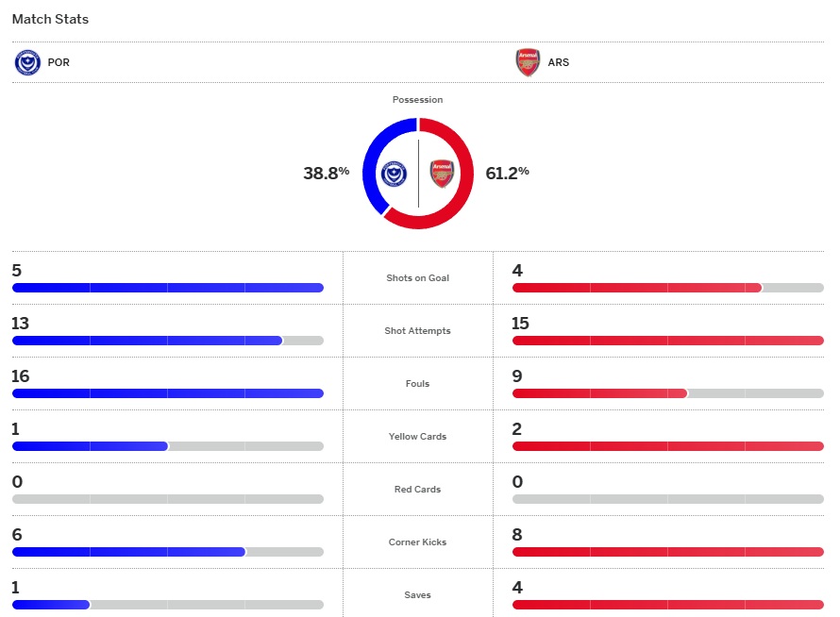This screenshot has height=617, width=840.
Task: Click Portsmouth's blue Yellow Cards bar
Action: pos(90,446)
